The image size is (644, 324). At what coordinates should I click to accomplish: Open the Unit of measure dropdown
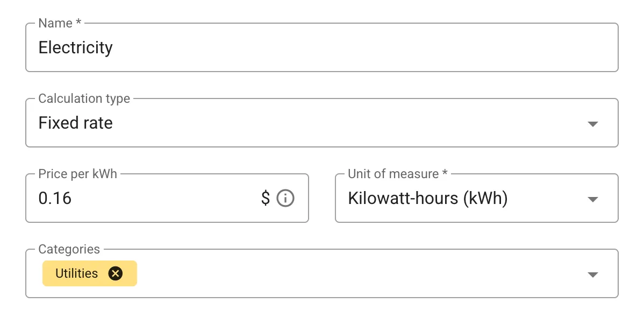(x=476, y=199)
